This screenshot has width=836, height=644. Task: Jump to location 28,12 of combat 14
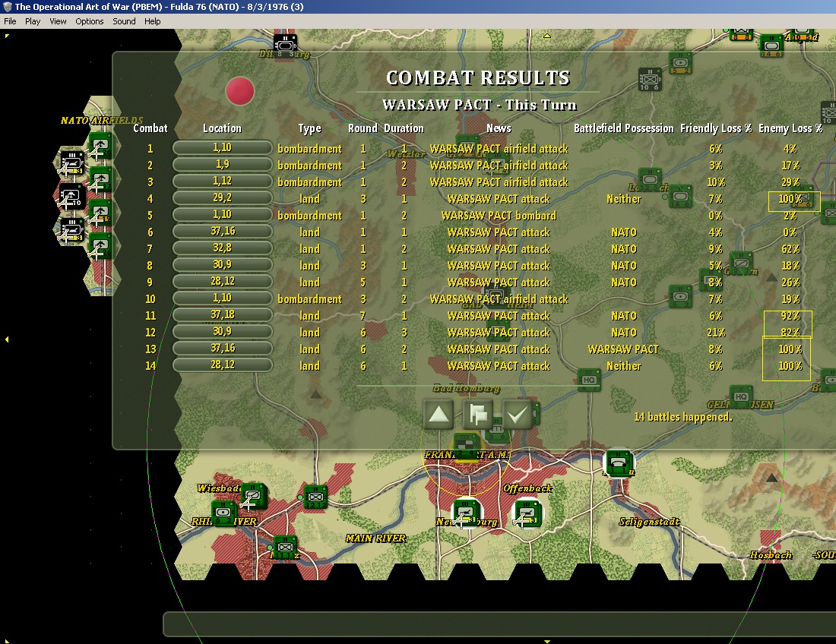[223, 365]
